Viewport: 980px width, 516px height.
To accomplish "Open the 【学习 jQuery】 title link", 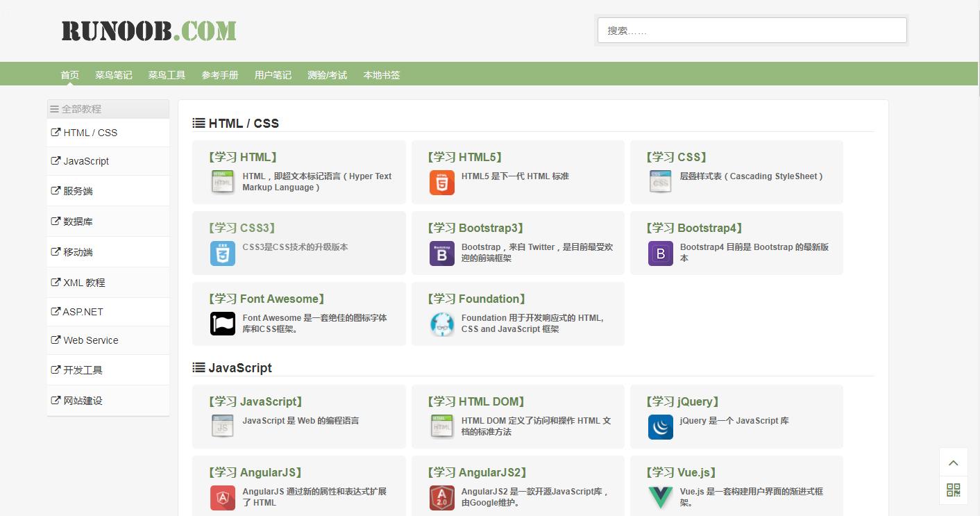I will coord(683,402).
